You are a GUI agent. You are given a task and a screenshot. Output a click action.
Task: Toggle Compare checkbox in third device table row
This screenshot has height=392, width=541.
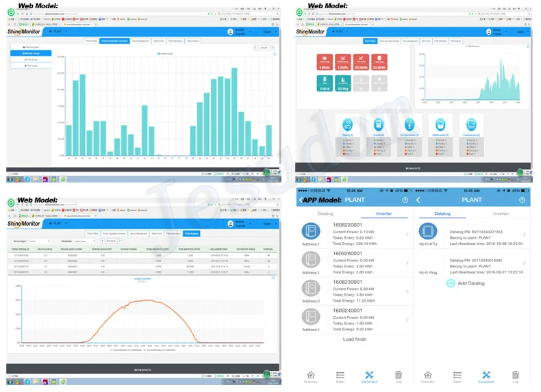pos(268,267)
